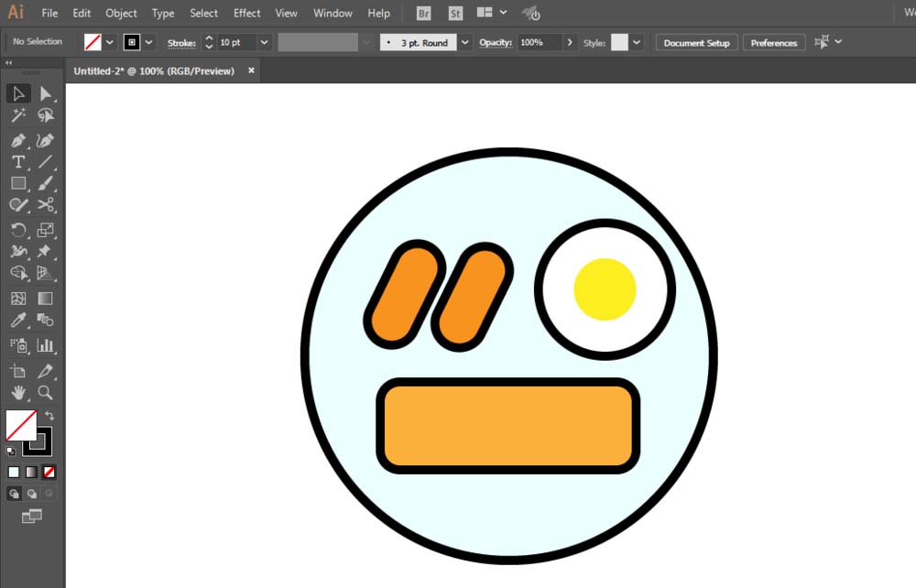Open the Object menu
916x588 pixels.
pos(121,14)
